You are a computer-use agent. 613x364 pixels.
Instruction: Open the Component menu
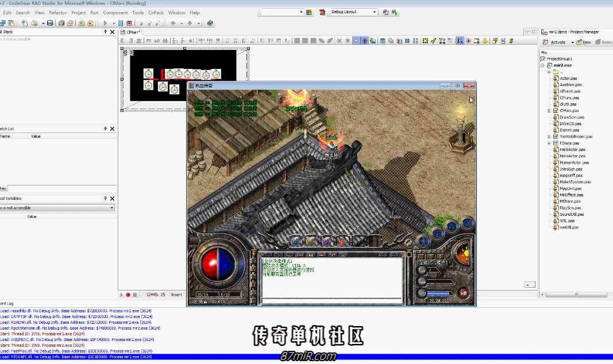tap(115, 13)
